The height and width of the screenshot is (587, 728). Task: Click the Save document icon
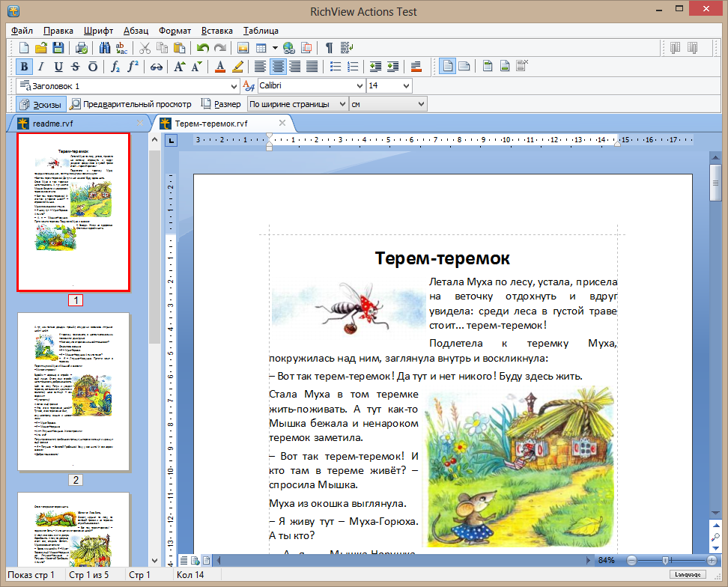tap(58, 48)
